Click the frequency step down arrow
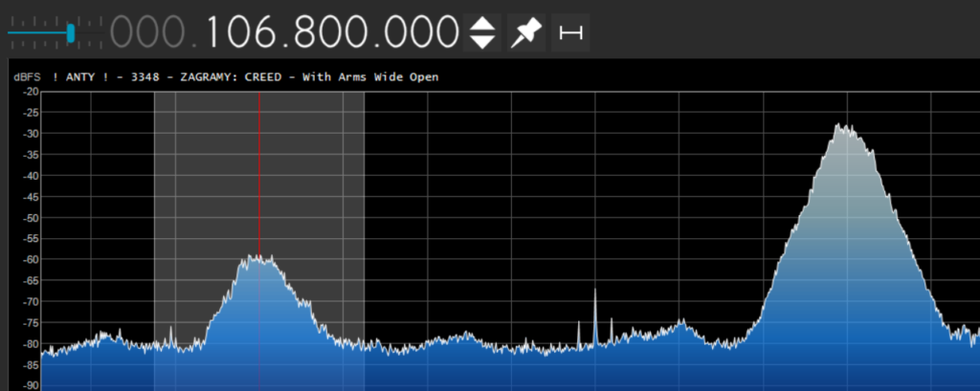Screen dimensions: 980x391 pyautogui.click(x=483, y=42)
